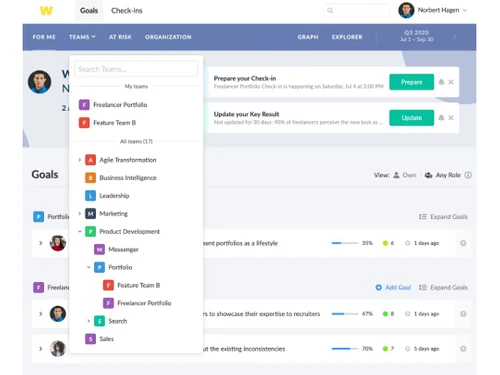
Task: Expand Goals for the Portfolio section
Action: coord(443,217)
